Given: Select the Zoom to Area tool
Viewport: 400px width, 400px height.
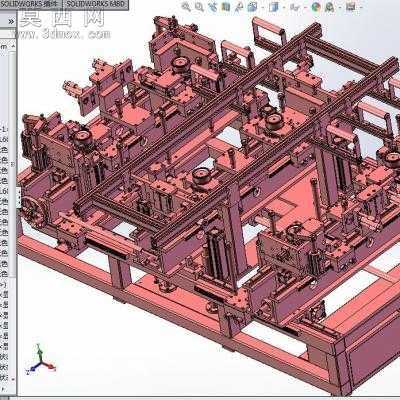Looking at the screenshot, I should (199, 7).
